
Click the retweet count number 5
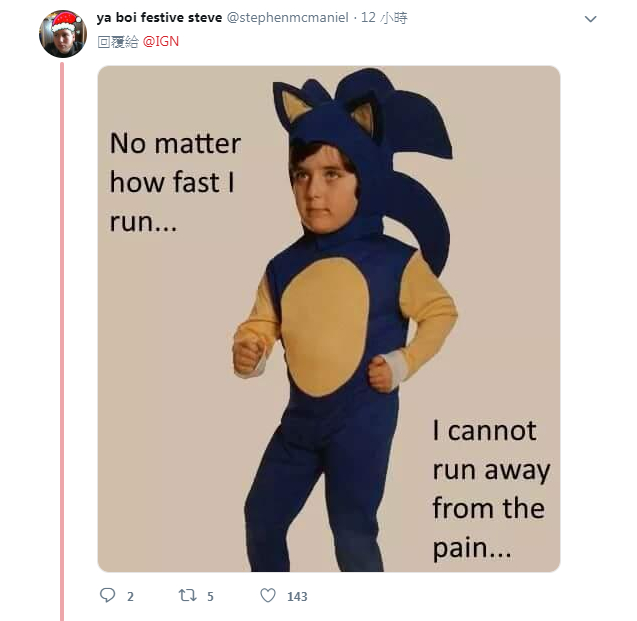click(210, 596)
